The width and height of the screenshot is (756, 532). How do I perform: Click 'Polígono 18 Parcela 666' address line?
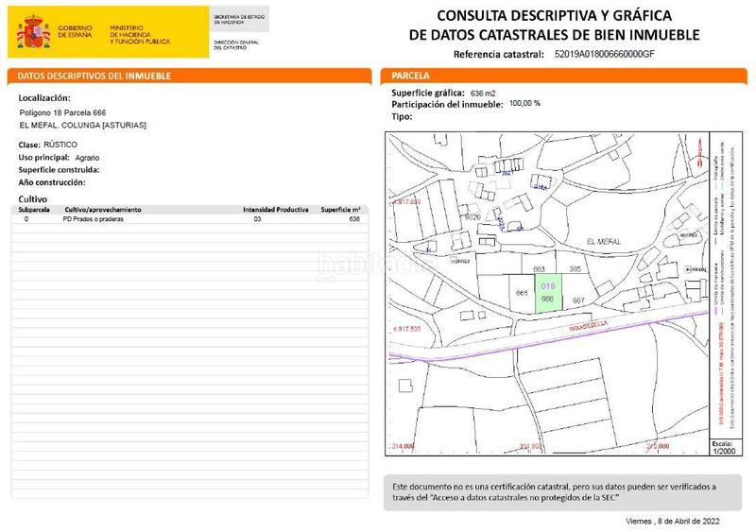(62, 112)
